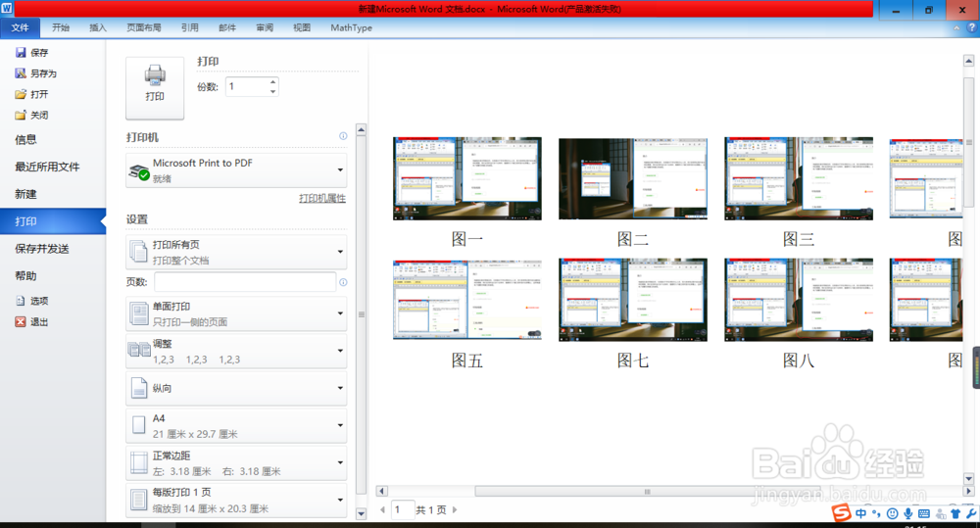Click the red Exit icon
This screenshot has width=980, height=528.
pos(21,322)
